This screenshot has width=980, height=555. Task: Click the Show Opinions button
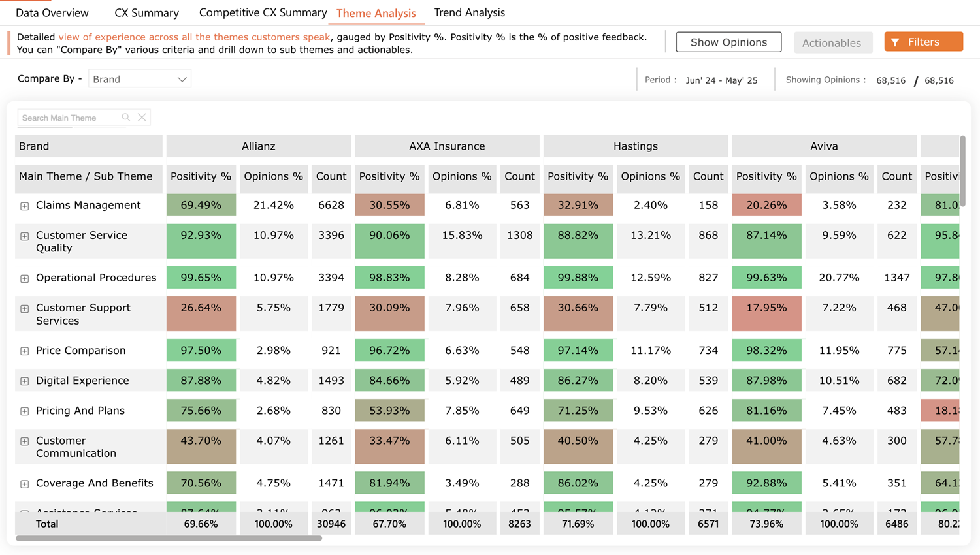(728, 42)
